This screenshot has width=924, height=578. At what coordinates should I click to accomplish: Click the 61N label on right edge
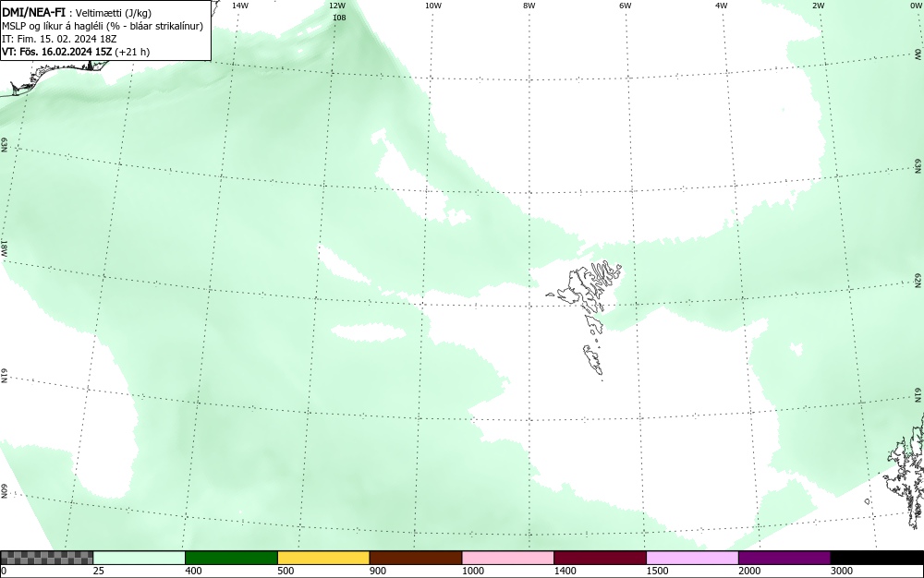[x=918, y=395]
